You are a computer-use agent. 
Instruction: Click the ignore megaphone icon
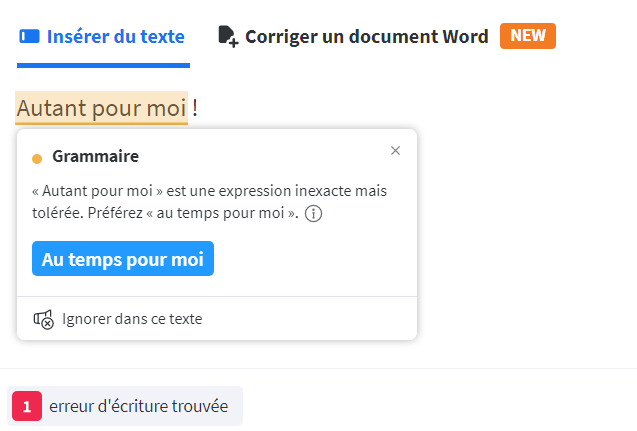[x=43, y=319]
